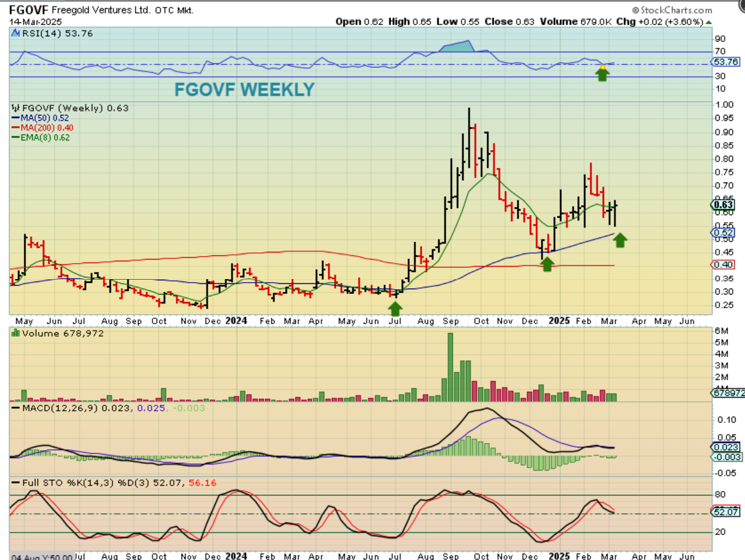
Task: Click the 0.63 last-price tag on the price axis
Action: 723,205
